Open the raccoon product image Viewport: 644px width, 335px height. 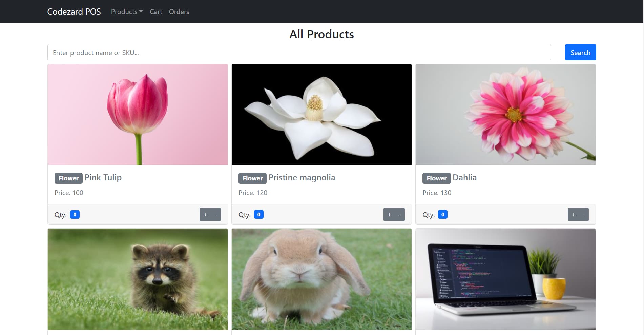pos(138,279)
